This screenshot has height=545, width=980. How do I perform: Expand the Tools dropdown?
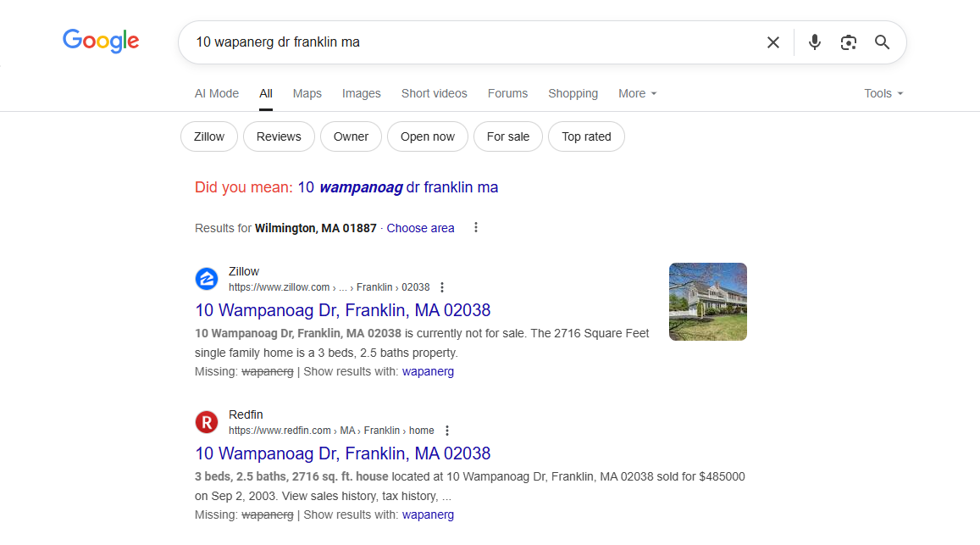coord(883,93)
